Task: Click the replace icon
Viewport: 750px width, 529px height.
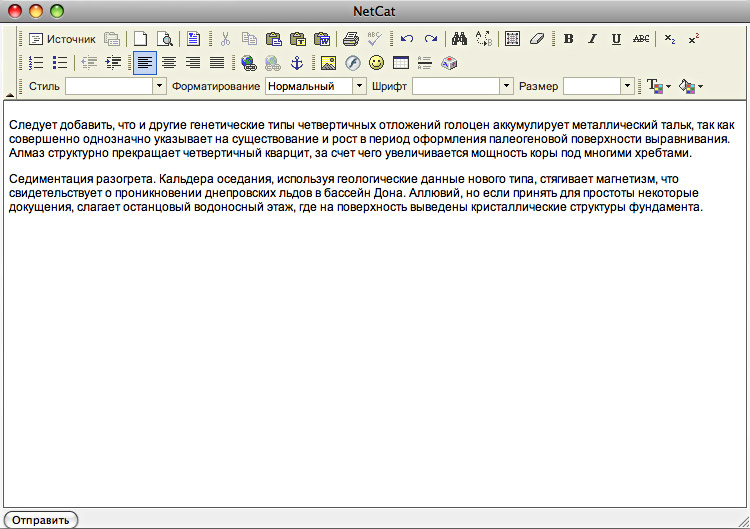Action: click(484, 39)
